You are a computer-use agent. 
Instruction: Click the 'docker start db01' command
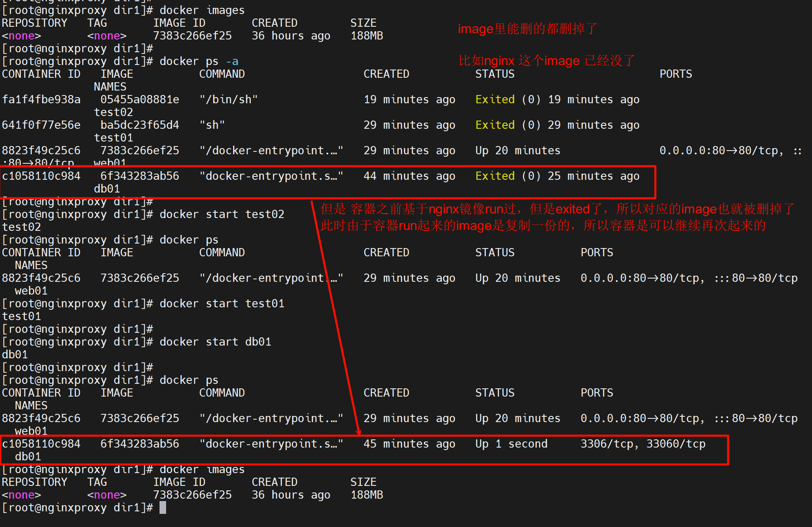[x=215, y=342]
